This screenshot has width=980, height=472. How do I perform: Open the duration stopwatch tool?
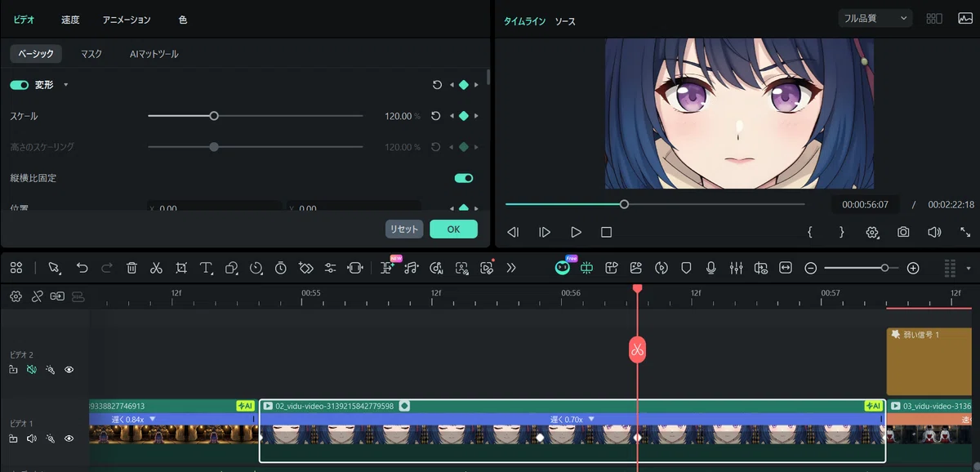pos(281,267)
